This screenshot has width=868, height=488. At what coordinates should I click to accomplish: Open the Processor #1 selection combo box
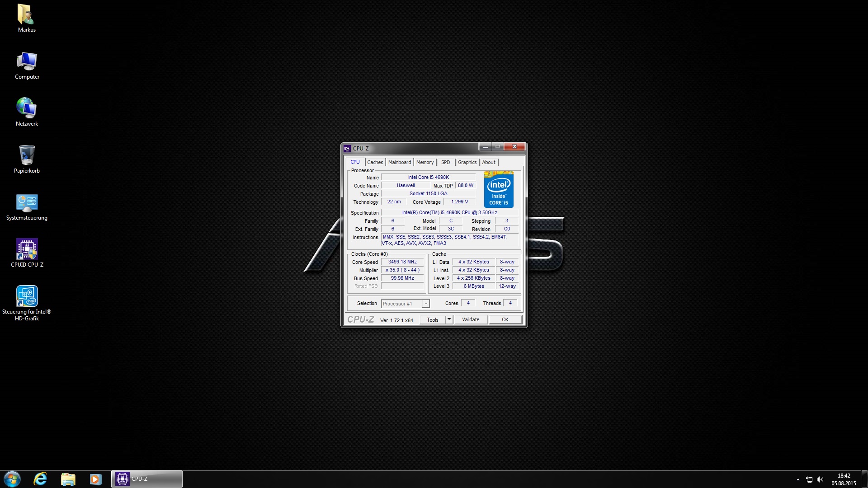tap(405, 304)
